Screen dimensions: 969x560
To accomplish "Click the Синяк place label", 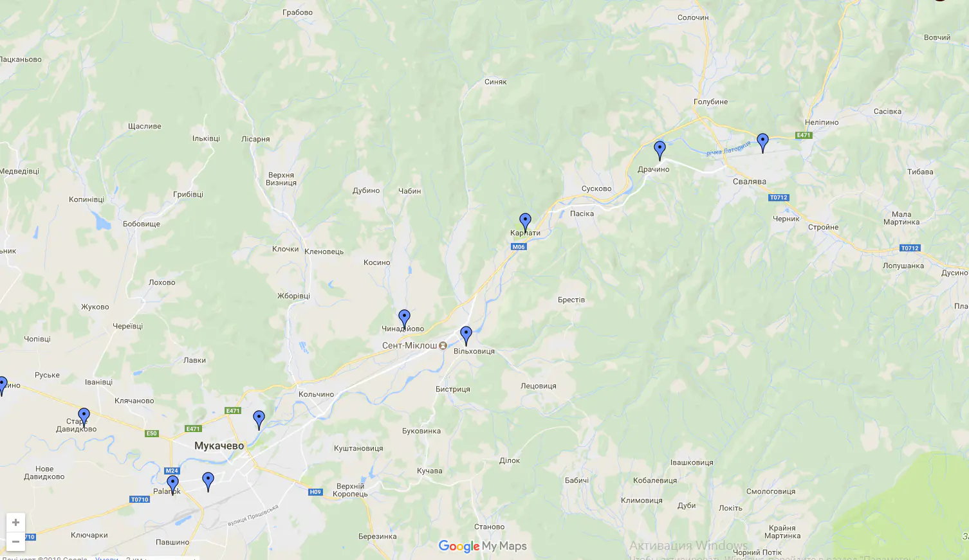I will (495, 82).
